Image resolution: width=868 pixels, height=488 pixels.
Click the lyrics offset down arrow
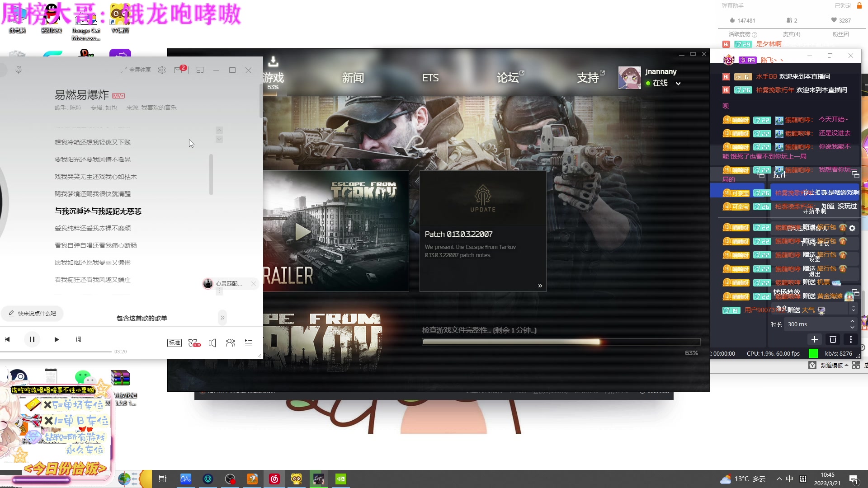[219, 139]
